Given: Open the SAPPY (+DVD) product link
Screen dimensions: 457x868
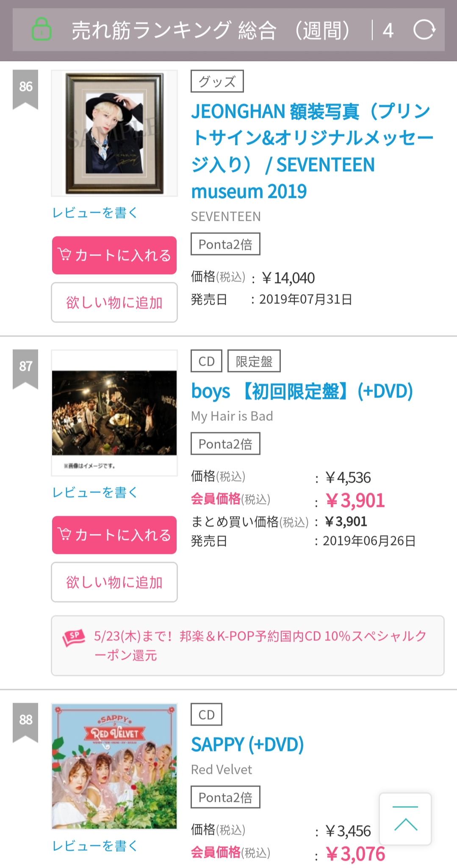Looking at the screenshot, I should coord(247,745).
